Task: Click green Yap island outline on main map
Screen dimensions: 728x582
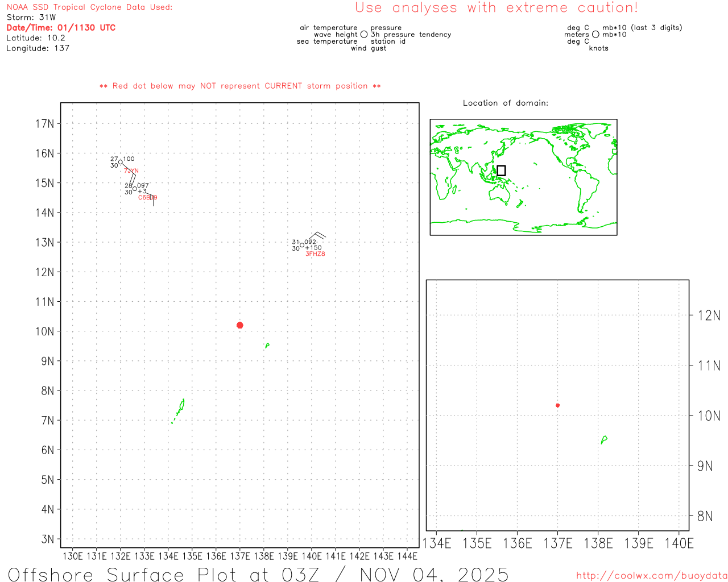Action: tap(267, 345)
